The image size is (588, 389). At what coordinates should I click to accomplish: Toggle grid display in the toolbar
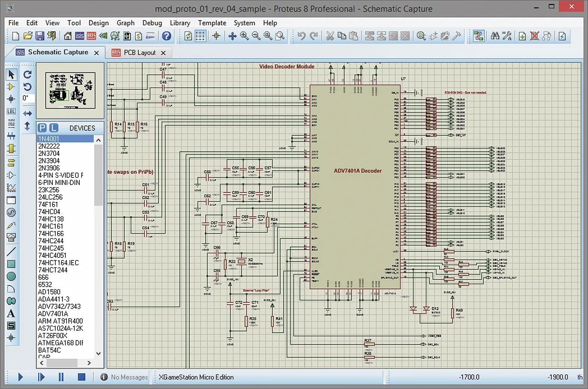[x=200, y=36]
